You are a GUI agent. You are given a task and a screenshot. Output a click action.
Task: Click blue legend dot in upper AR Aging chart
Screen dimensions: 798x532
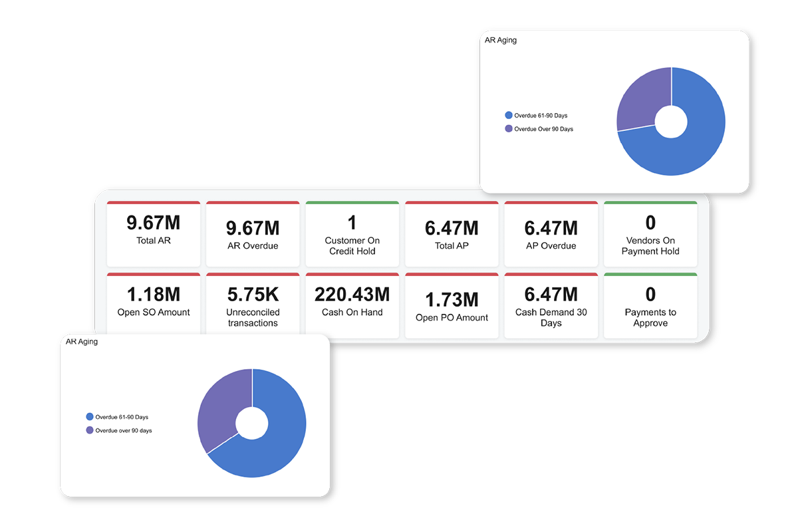point(509,115)
